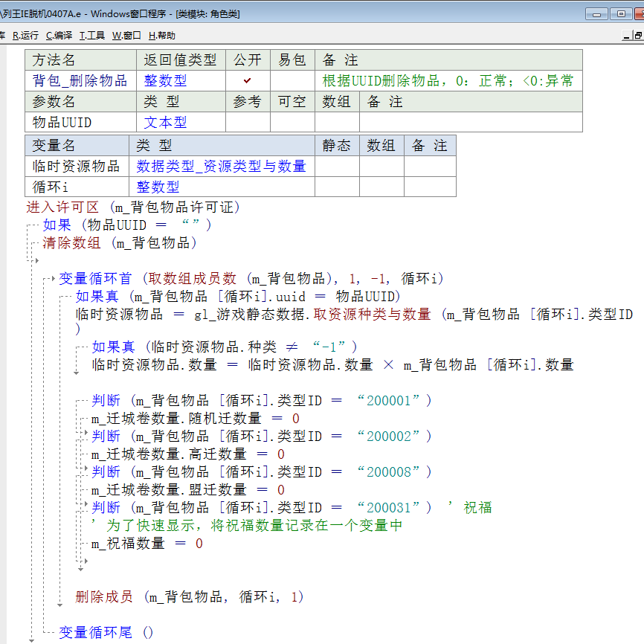
Task: Toggle the 公开 checkmark for 背包_删除物品
Action: coord(248,81)
